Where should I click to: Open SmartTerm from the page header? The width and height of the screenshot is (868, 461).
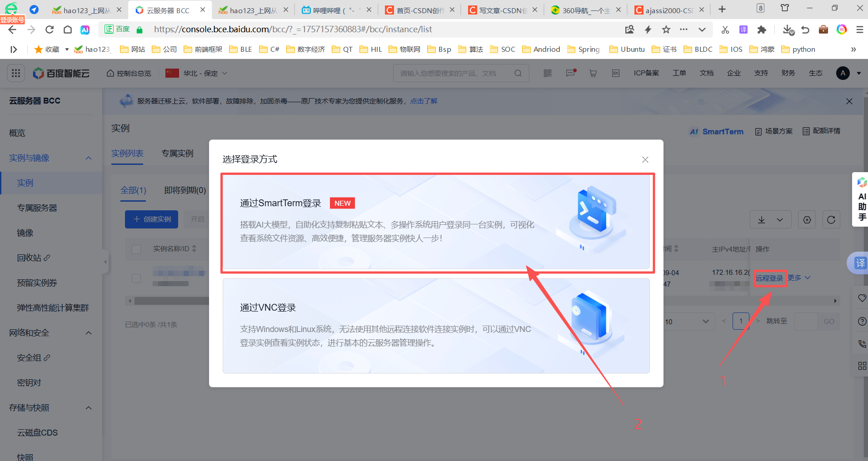(717, 131)
